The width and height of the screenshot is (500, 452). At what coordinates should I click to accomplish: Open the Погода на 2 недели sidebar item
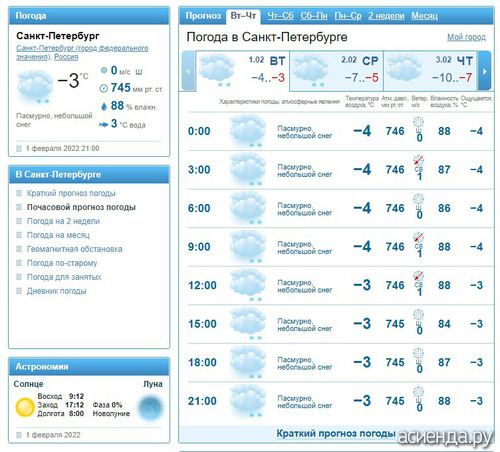63,221
